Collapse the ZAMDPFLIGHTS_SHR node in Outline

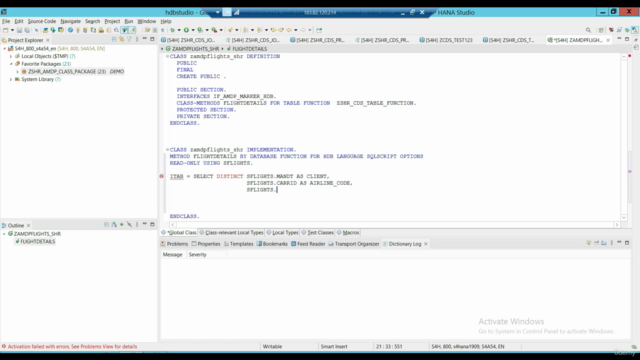[4, 234]
